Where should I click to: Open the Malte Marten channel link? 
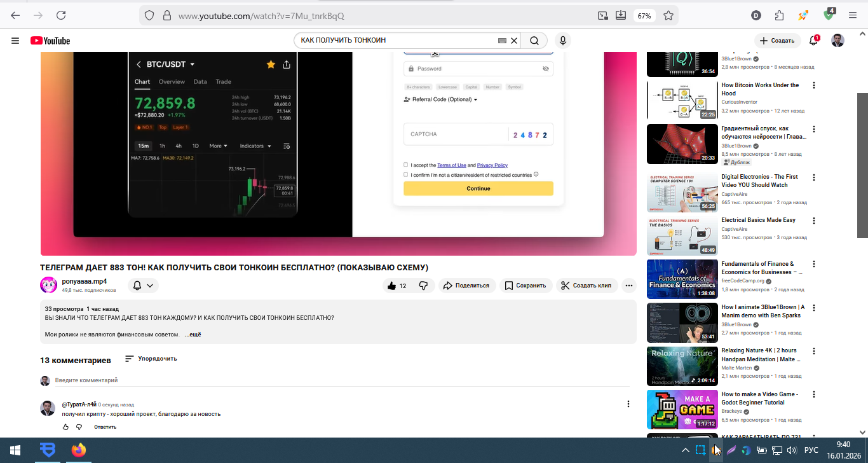coord(736,368)
